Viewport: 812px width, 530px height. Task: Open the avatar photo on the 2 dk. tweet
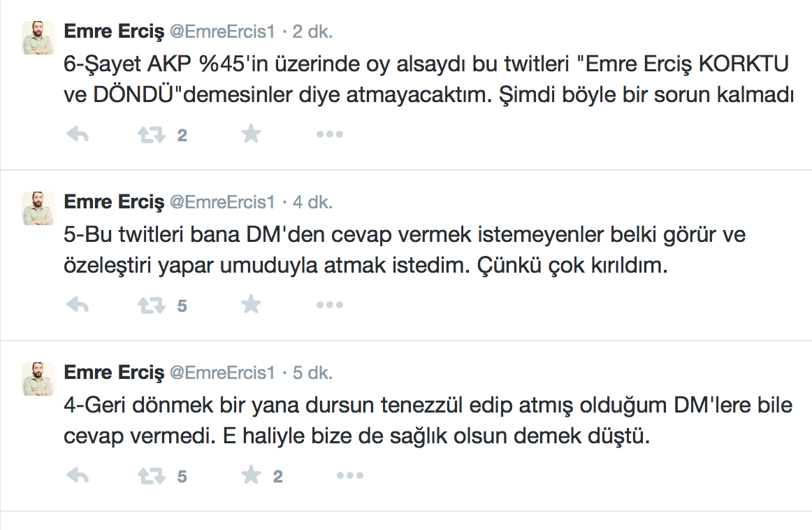click(x=38, y=38)
